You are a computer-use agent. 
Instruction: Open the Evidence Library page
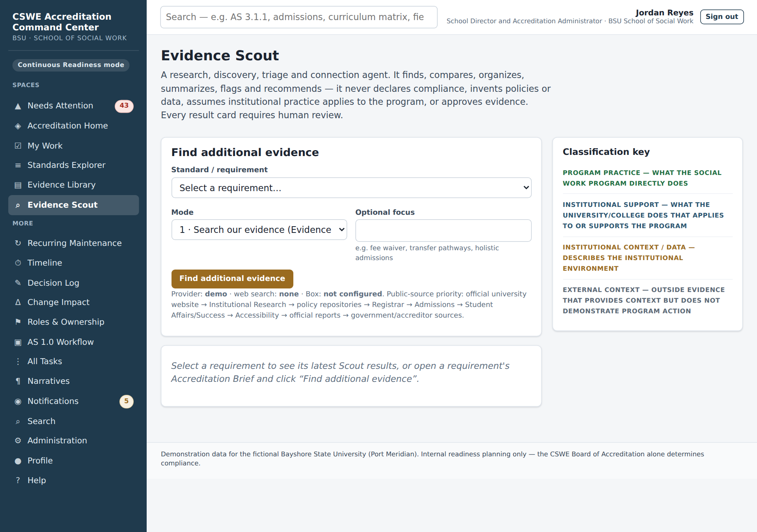coord(73,185)
